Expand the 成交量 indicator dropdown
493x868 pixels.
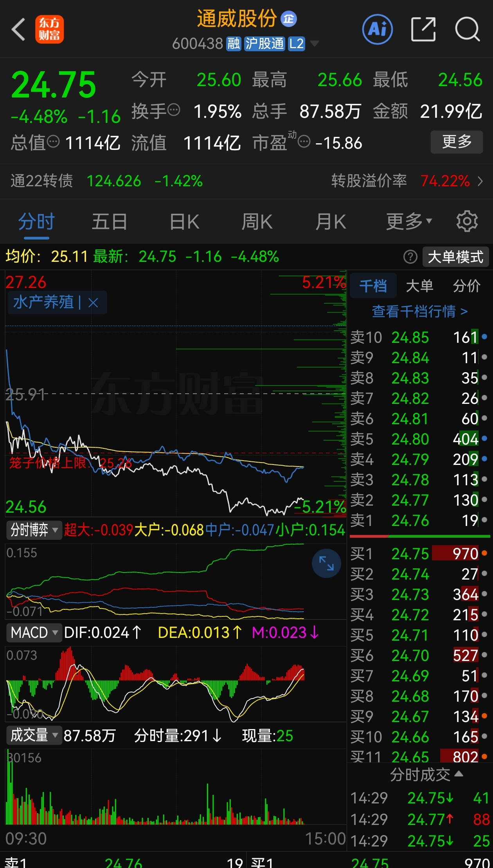(x=34, y=735)
